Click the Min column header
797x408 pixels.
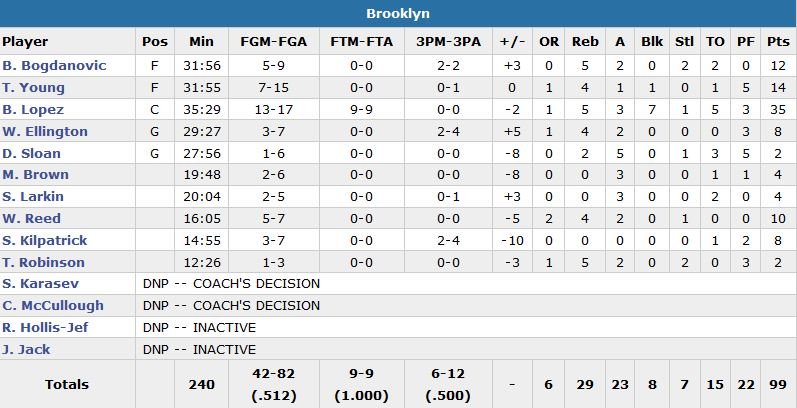coord(201,42)
